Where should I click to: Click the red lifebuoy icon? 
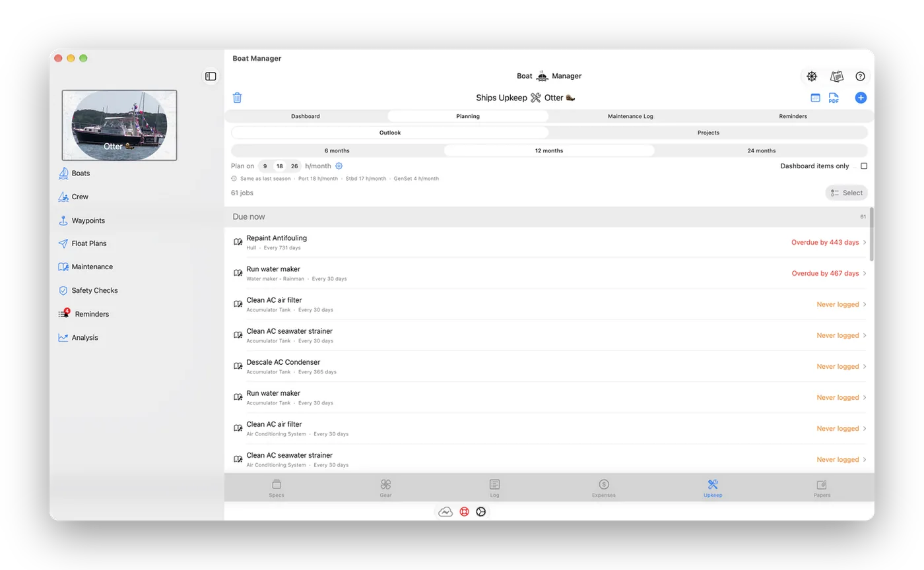click(x=464, y=512)
